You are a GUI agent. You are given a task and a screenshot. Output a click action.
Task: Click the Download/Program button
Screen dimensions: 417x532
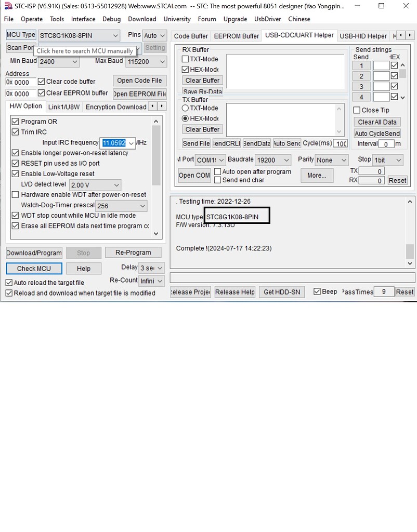pyautogui.click(x=33, y=252)
